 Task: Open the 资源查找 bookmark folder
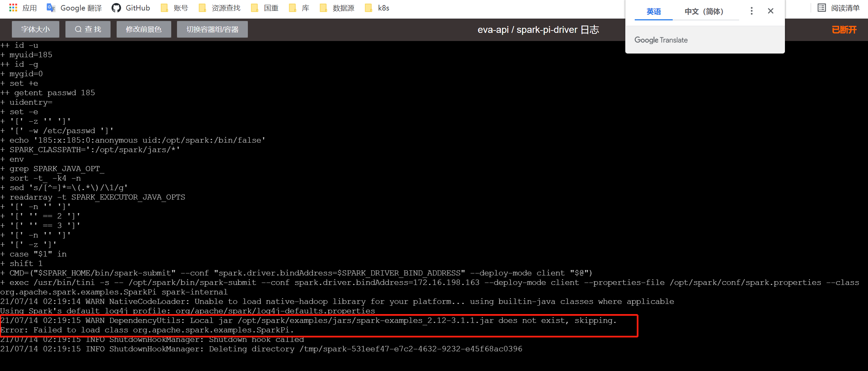coord(219,8)
